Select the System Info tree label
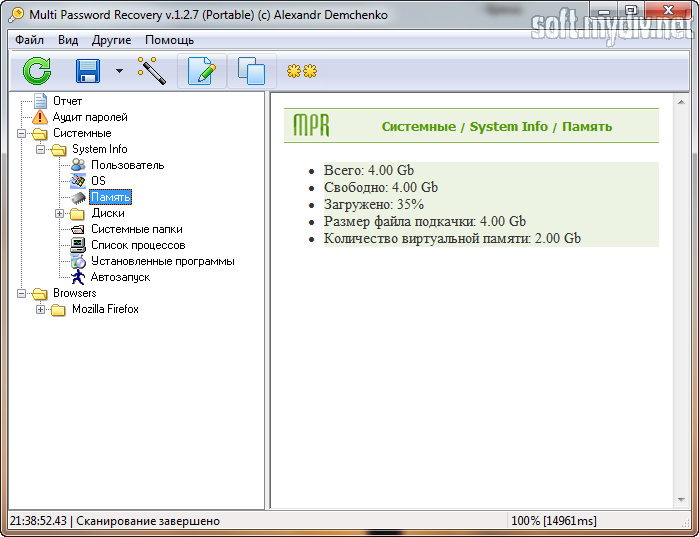The width and height of the screenshot is (699, 537). [99, 149]
